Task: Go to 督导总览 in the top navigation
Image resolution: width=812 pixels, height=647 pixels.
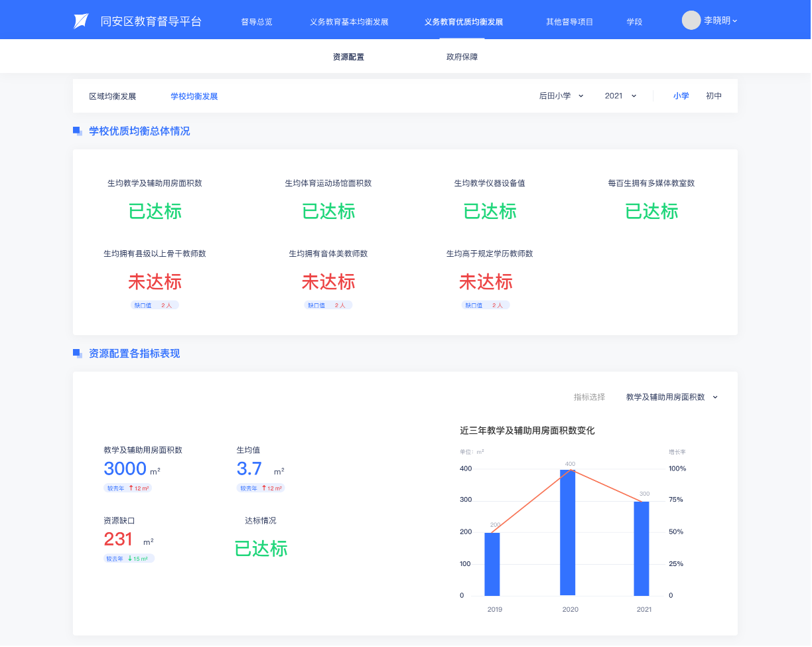Action: pyautogui.click(x=257, y=22)
